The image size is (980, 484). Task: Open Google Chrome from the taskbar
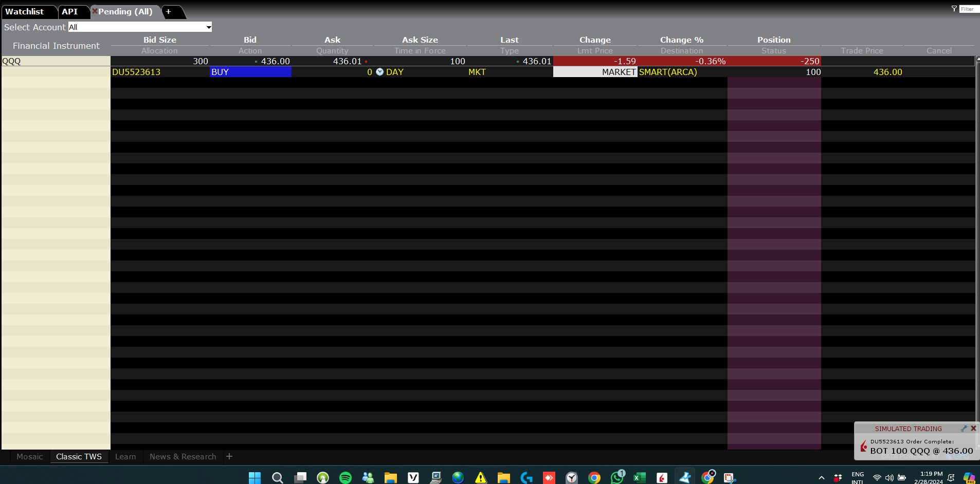pos(594,478)
